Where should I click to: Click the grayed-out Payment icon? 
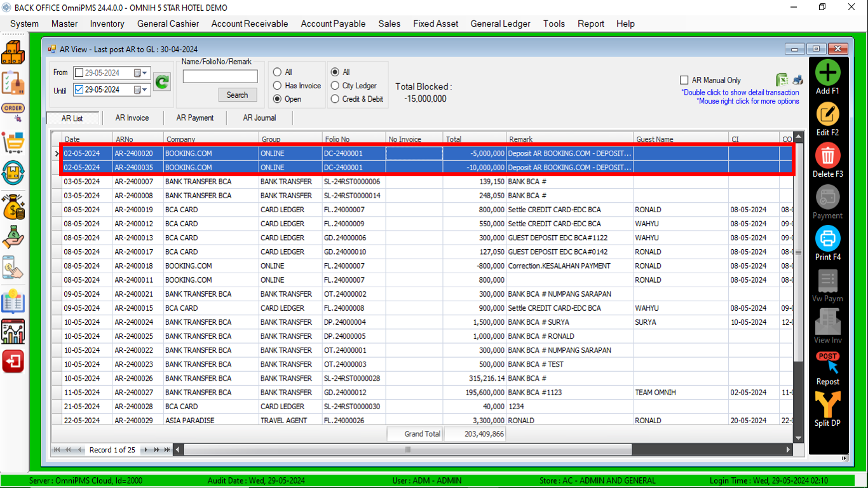pyautogui.click(x=827, y=198)
